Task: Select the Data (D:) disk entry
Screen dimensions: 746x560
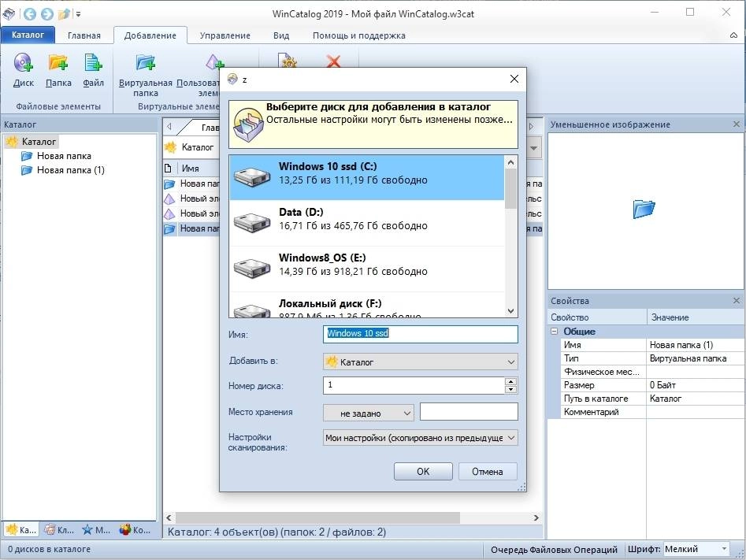Action: 366,223
